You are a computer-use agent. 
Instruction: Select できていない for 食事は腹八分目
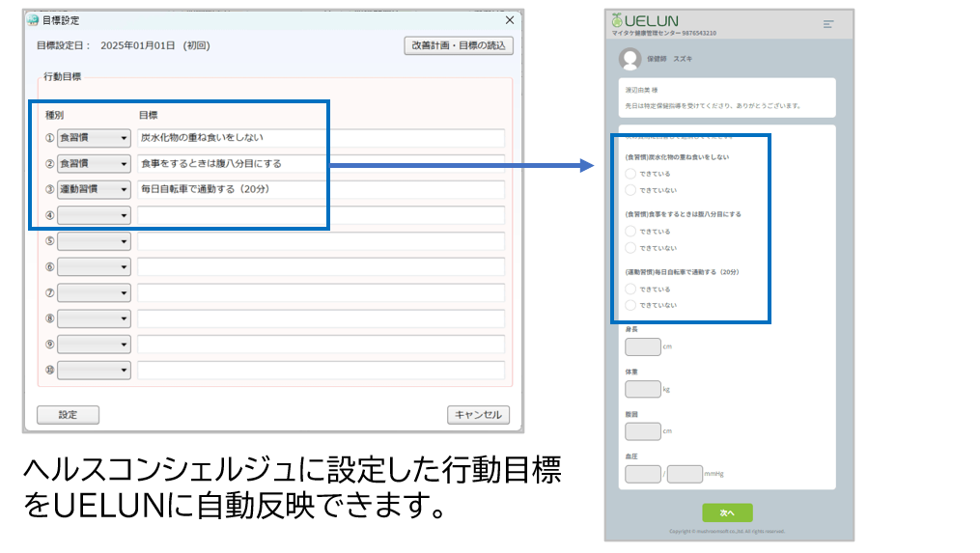pos(630,248)
